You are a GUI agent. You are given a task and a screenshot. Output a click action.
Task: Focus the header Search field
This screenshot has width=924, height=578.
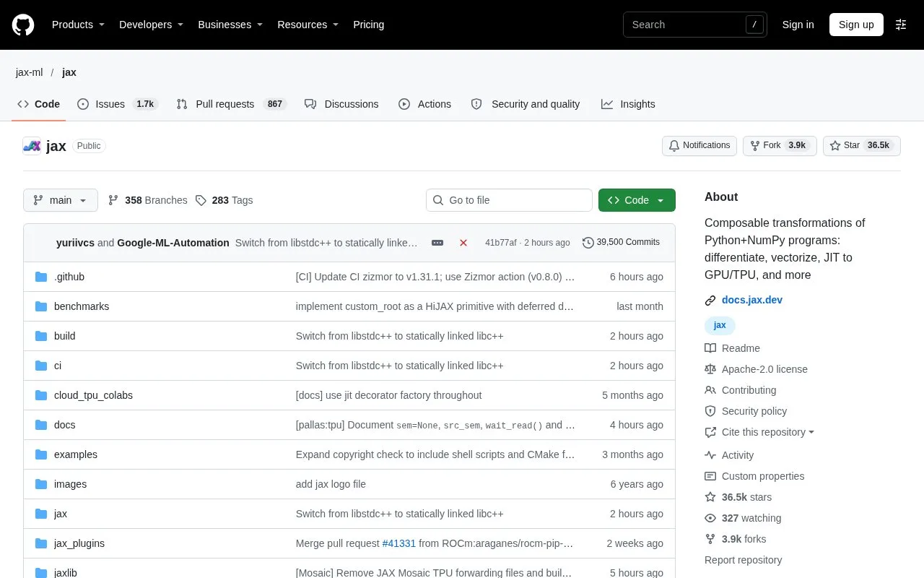(x=695, y=25)
